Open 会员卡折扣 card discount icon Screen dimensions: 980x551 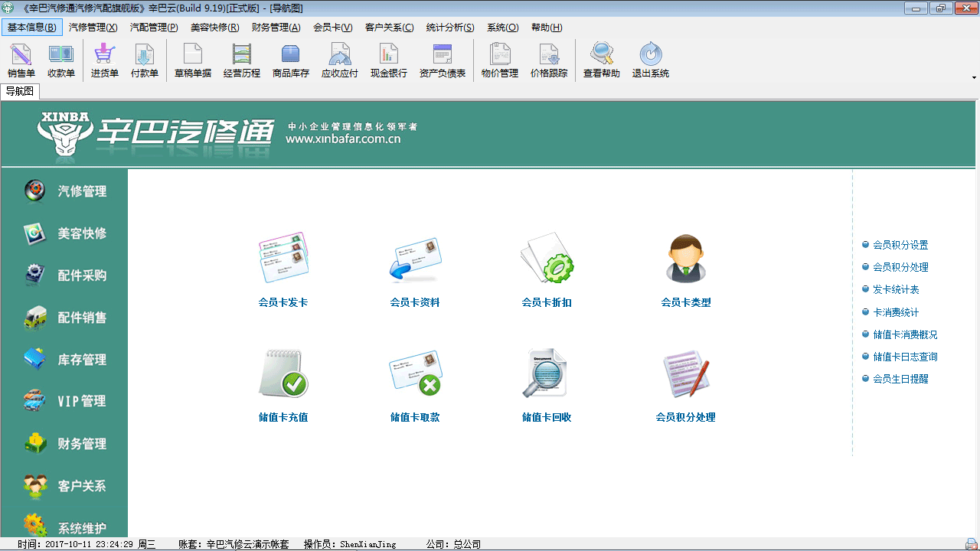[547, 258]
